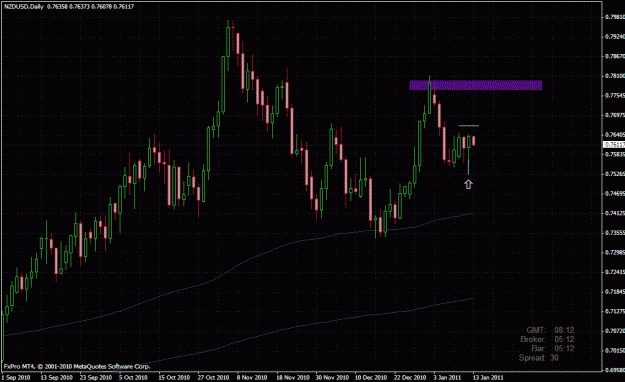Click the up arrow marker below the candle

click(468, 184)
